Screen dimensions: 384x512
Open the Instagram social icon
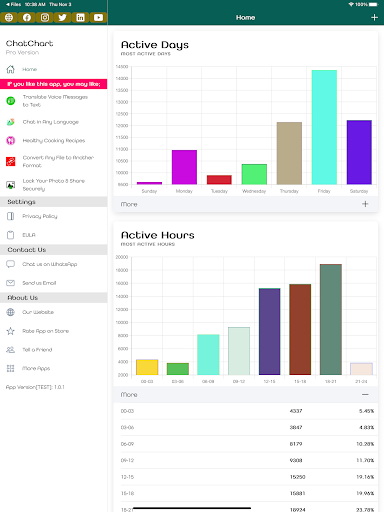[x=45, y=18]
